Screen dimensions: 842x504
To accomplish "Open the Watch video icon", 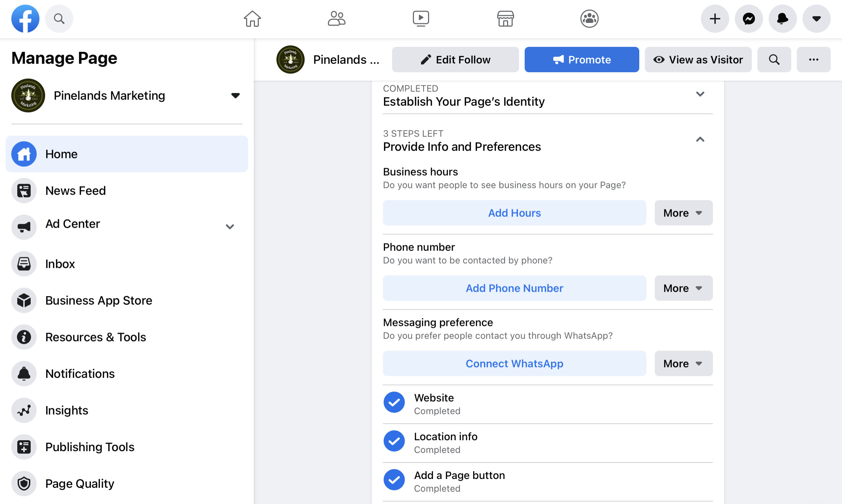I will [x=421, y=19].
